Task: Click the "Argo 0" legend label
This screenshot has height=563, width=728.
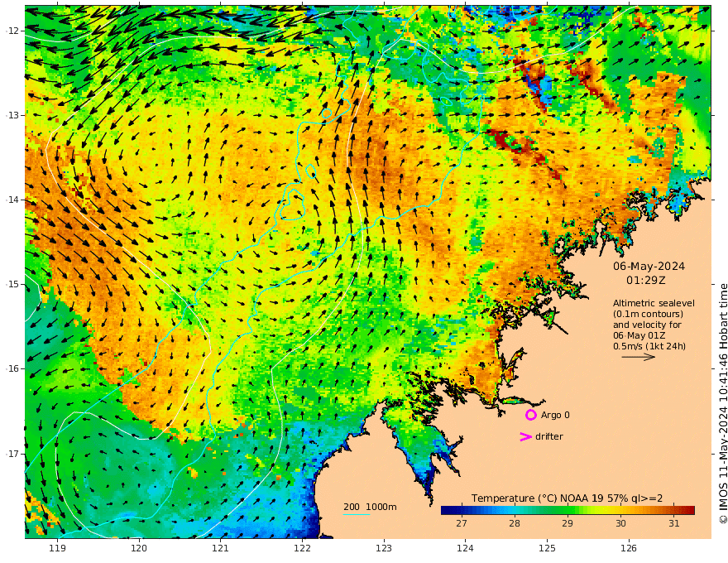Action: pyautogui.click(x=555, y=415)
